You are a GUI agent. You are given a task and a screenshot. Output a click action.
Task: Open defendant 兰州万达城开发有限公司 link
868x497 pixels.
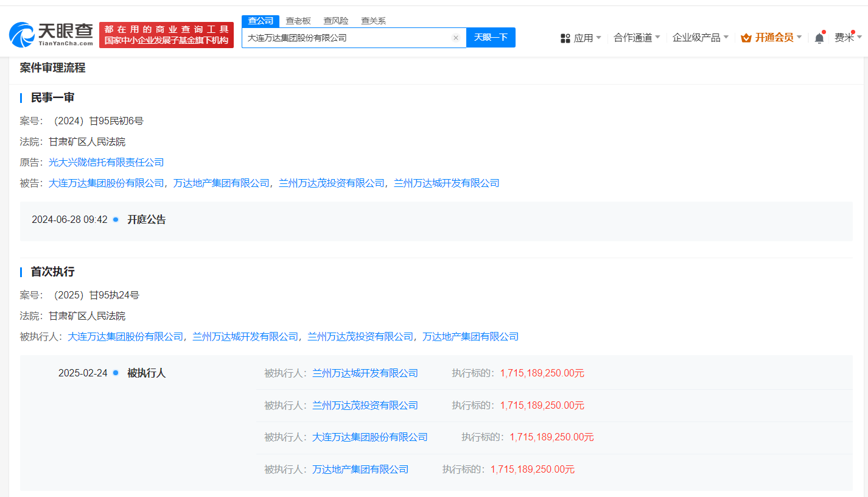(x=447, y=183)
